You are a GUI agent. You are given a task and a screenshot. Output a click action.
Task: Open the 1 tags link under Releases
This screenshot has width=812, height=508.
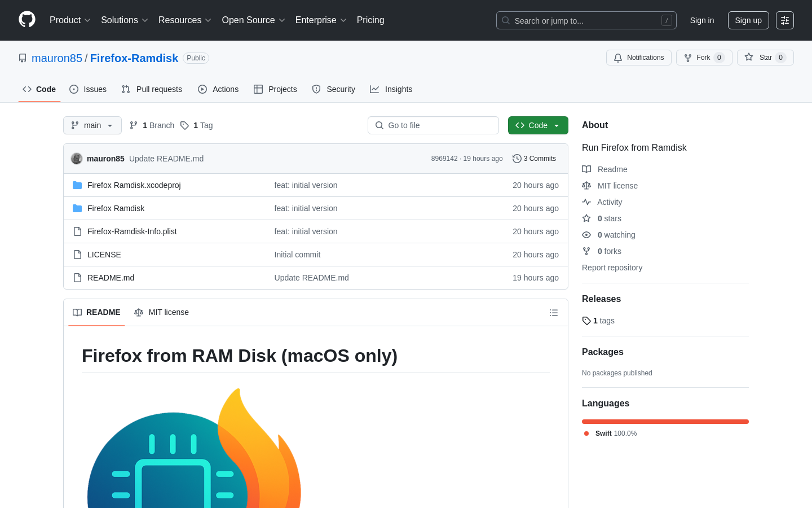pyautogui.click(x=598, y=321)
